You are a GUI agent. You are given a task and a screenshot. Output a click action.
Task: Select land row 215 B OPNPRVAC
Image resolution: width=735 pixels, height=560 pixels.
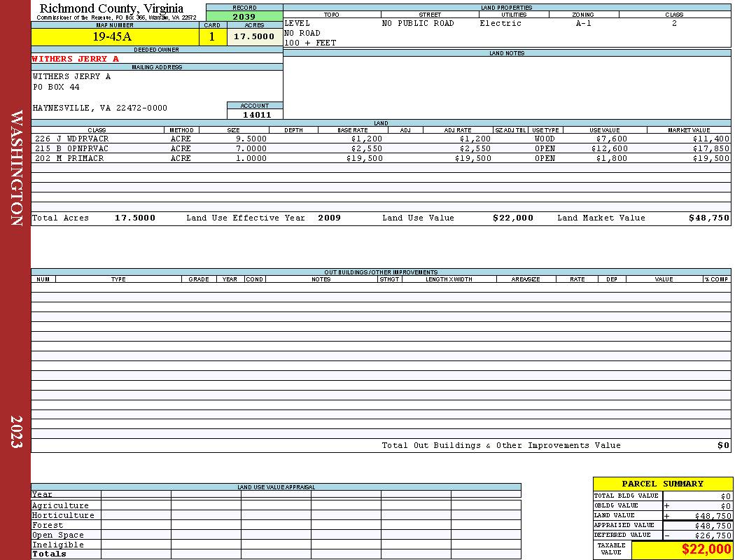point(381,149)
